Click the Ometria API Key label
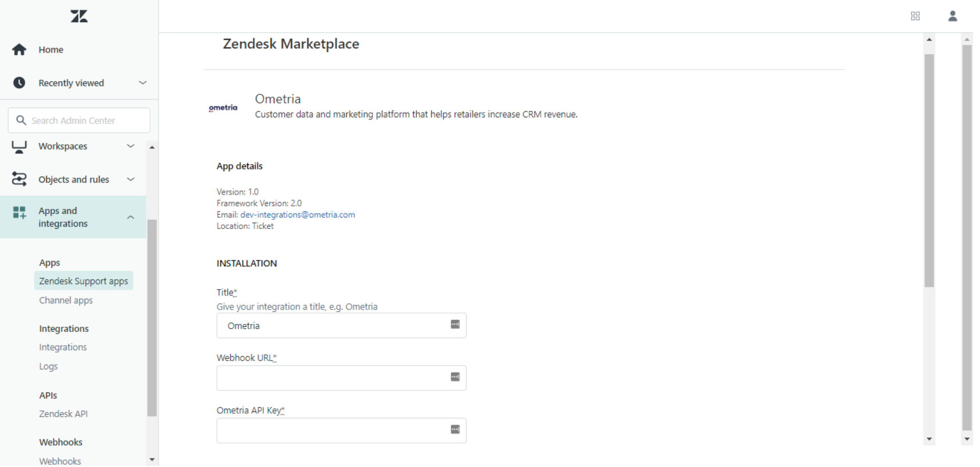The width and height of the screenshot is (980, 467). click(x=251, y=410)
